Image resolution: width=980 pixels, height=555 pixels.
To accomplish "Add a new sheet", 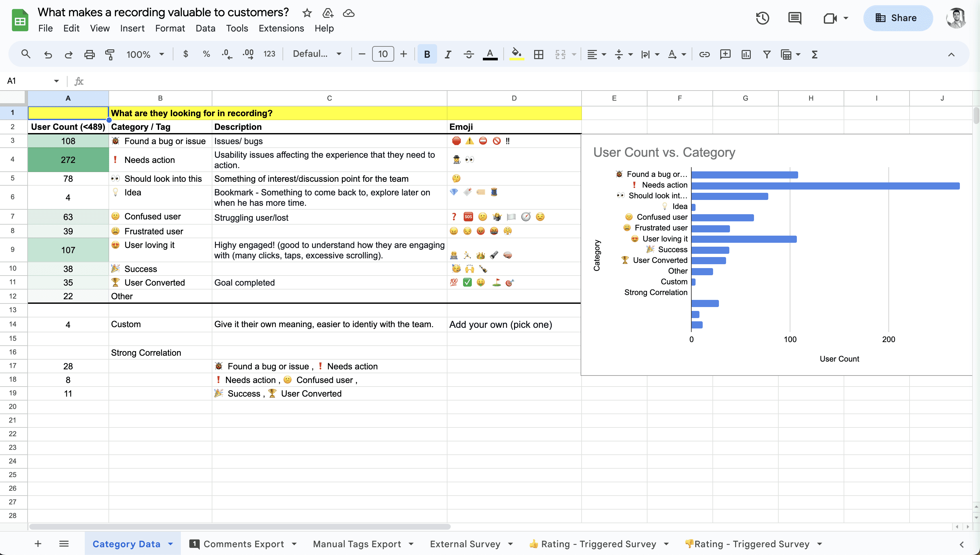I will click(38, 544).
